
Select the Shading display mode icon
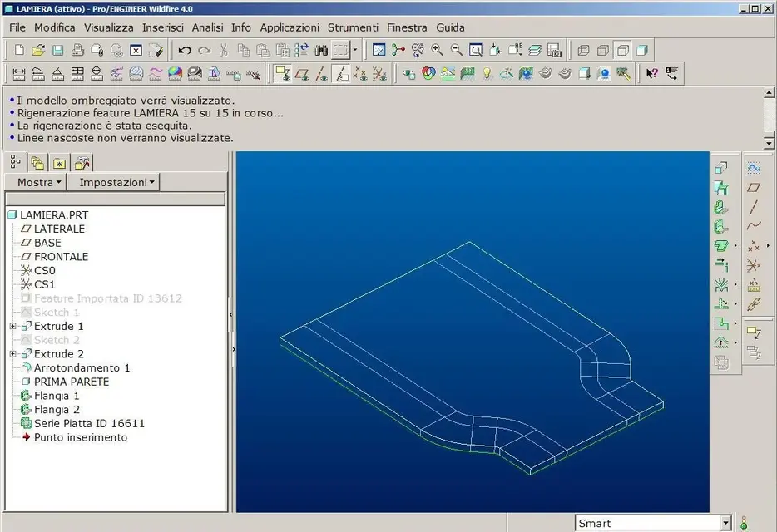pyautogui.click(x=641, y=50)
